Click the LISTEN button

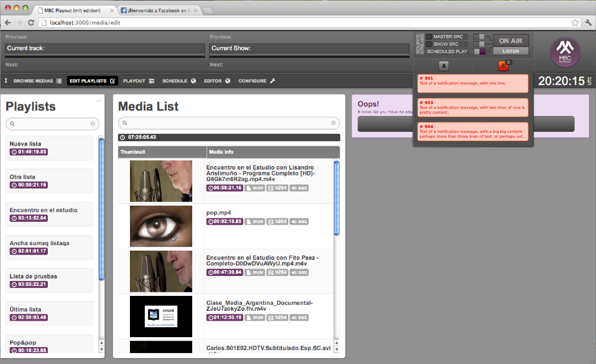pos(510,51)
